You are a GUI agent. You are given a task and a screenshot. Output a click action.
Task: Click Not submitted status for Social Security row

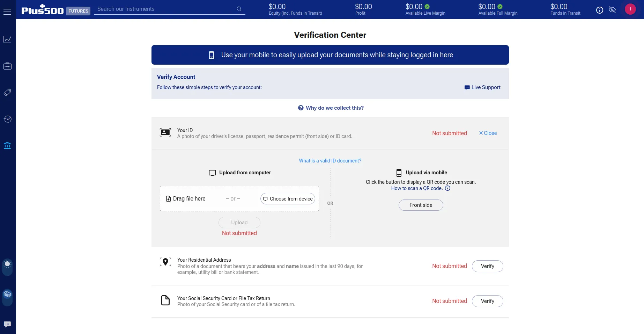[x=449, y=301]
